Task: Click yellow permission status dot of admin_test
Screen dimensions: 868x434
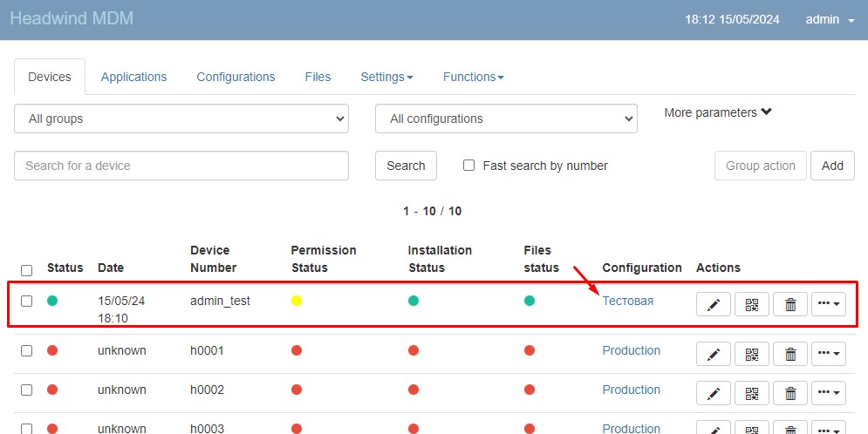Action: [x=297, y=301]
